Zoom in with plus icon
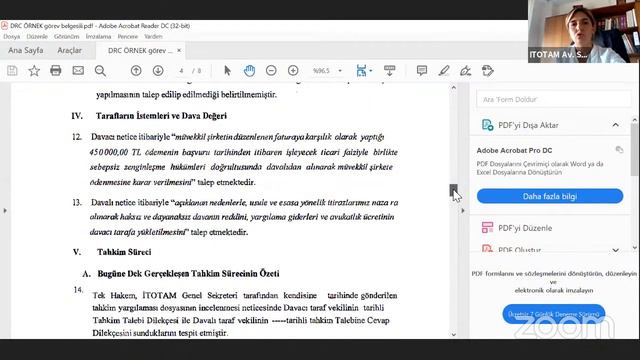This screenshot has height=360, width=640. click(293, 71)
